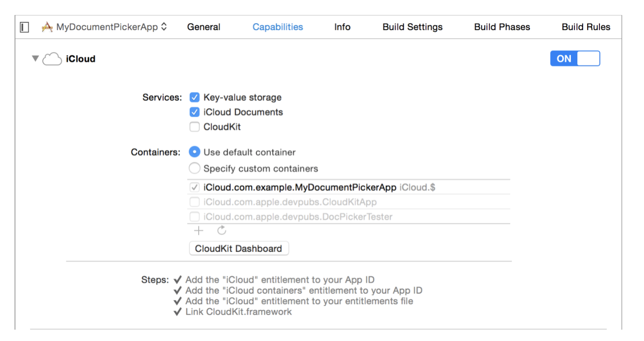
Task: Select the Specify custom containers option
Action: tap(195, 168)
